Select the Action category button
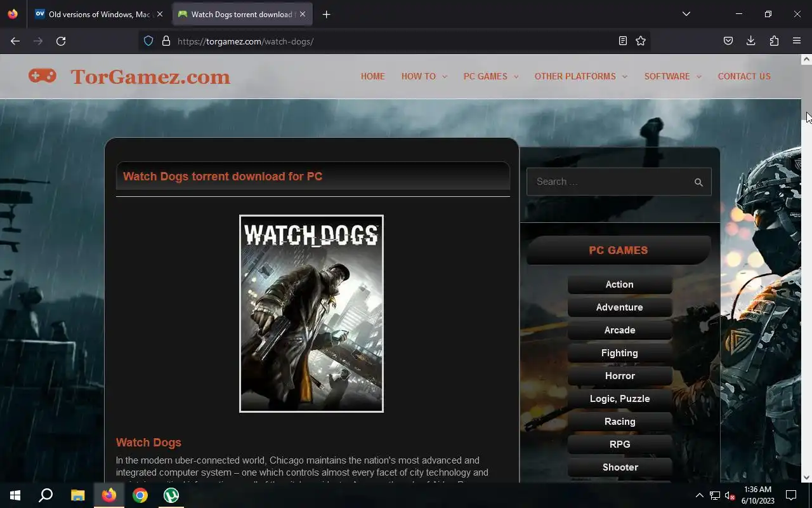Image resolution: width=812 pixels, height=508 pixels. point(620,284)
